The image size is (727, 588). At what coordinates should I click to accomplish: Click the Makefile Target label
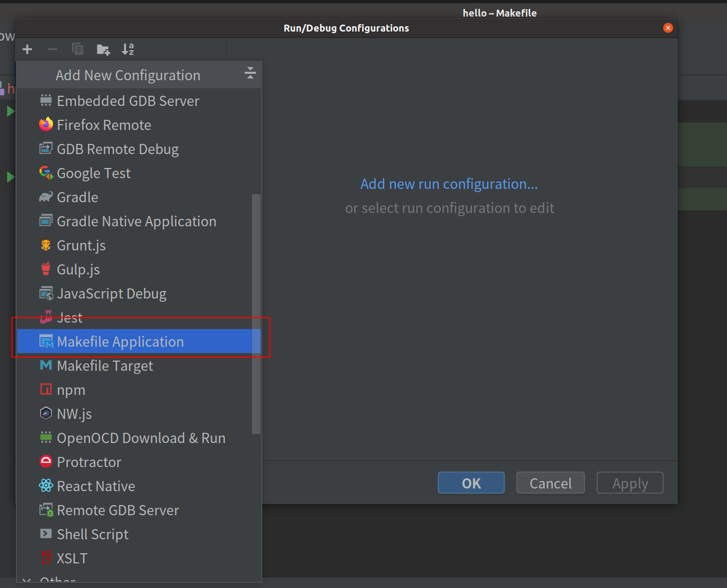pos(105,366)
